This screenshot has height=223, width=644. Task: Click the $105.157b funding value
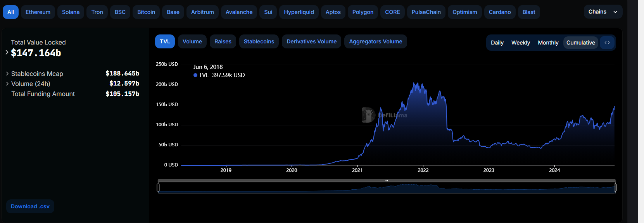coord(122,94)
